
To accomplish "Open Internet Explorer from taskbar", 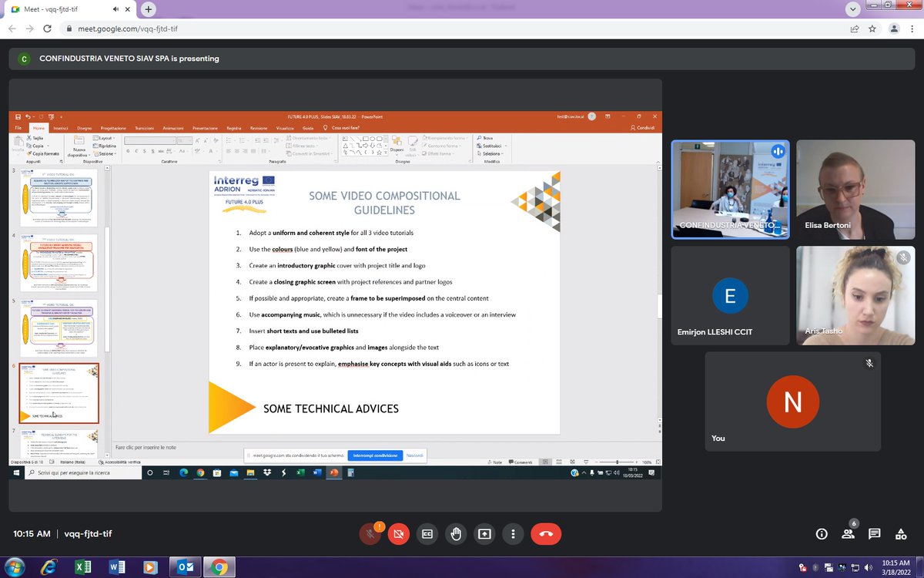I will click(x=49, y=566).
